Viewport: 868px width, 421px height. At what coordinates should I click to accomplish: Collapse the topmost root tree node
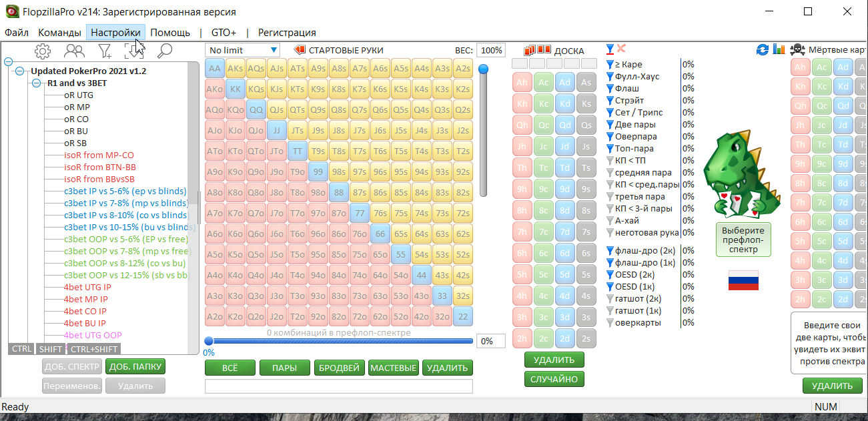[x=9, y=61]
